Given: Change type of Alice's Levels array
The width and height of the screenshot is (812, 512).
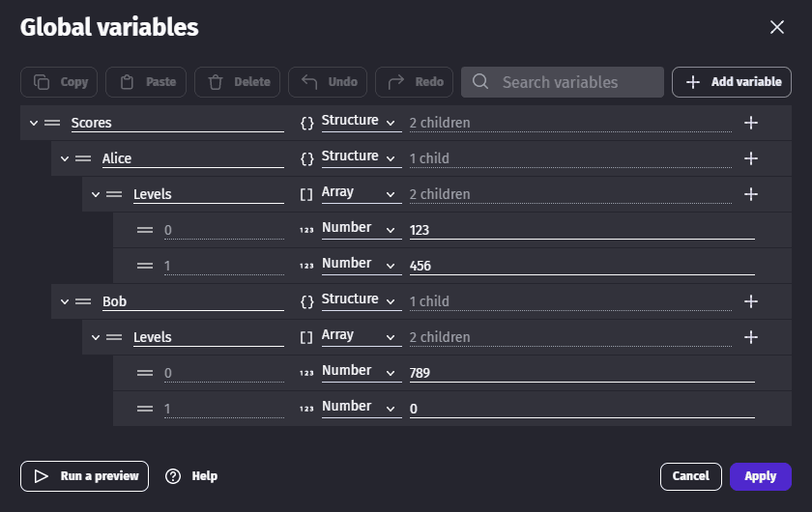Looking at the screenshot, I should [360, 193].
